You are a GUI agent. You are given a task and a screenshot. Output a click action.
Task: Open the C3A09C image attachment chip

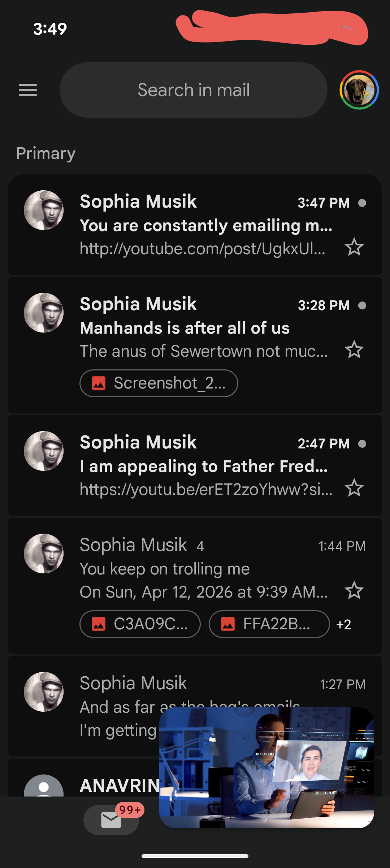(140, 624)
